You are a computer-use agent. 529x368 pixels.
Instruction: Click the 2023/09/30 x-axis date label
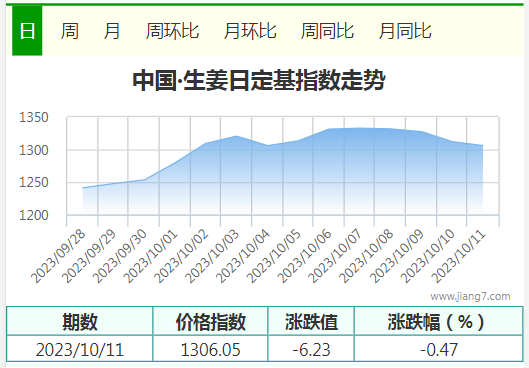click(120, 256)
